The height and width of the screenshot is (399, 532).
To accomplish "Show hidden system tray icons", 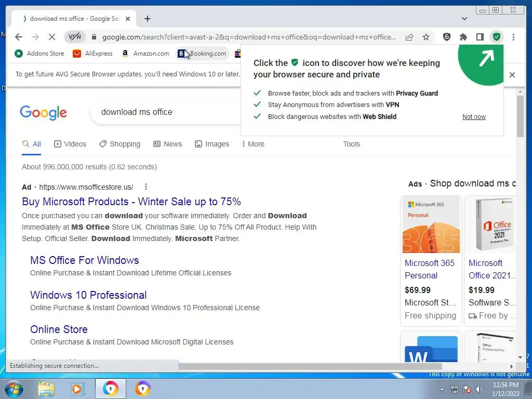I will point(442,389).
